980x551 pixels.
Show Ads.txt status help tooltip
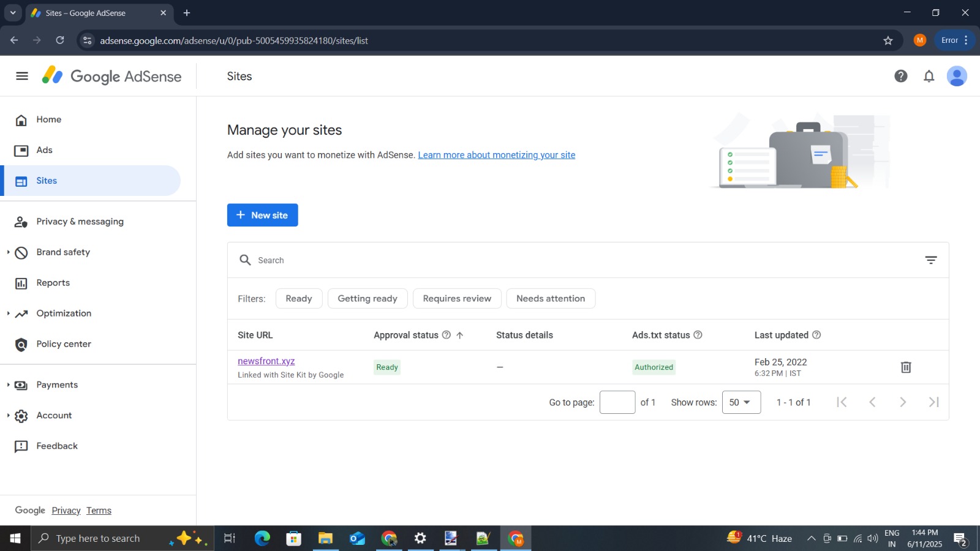(698, 335)
